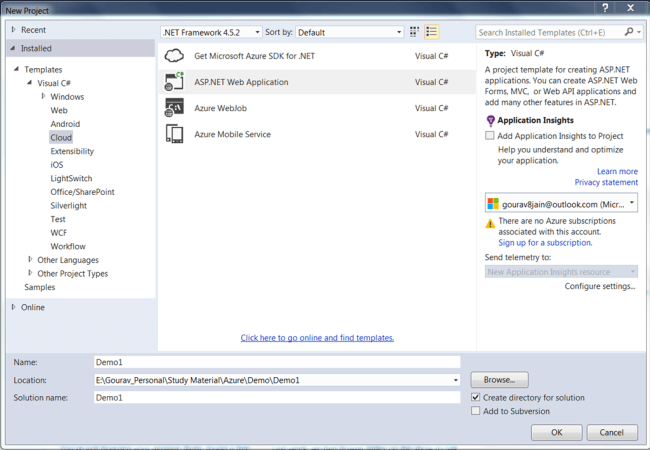Click the Azure cloud SDK icon
The height and width of the screenshot is (450, 650).
click(x=174, y=56)
